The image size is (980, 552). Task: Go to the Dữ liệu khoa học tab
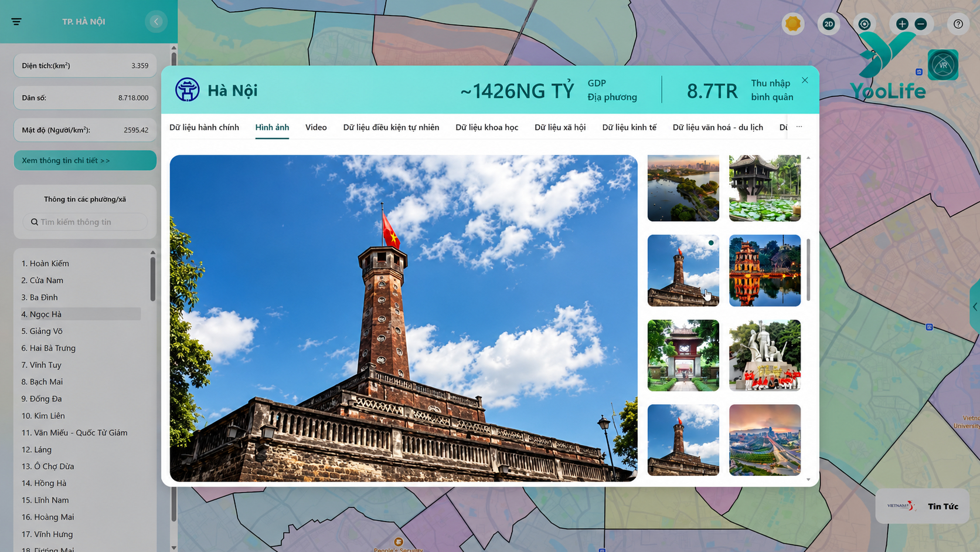(x=486, y=127)
